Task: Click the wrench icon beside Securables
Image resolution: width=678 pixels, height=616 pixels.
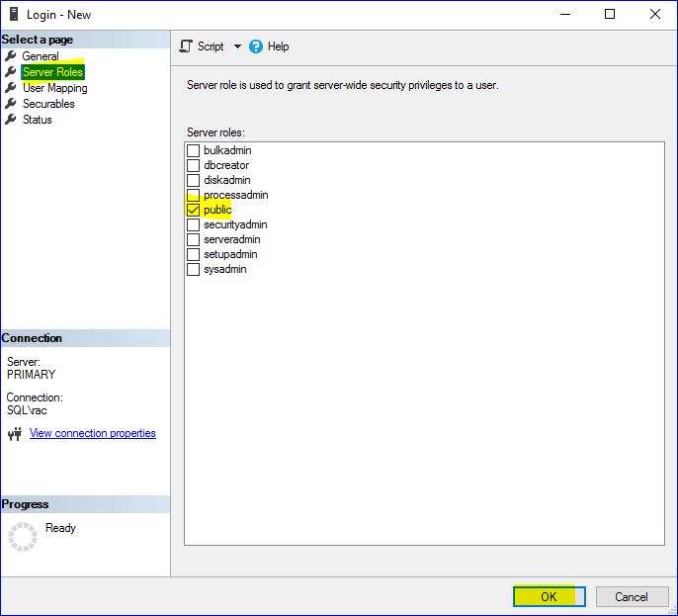Action: point(11,104)
